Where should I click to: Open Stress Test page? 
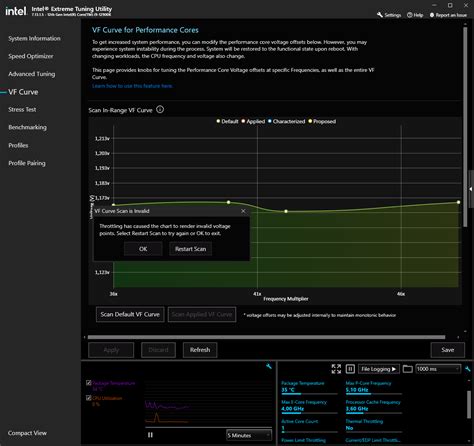(22, 109)
